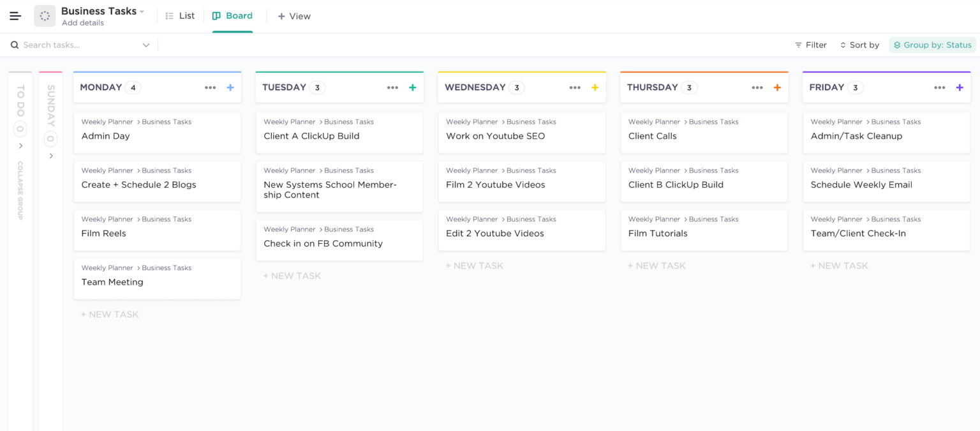Open the Monday column options ellipsis
The width and height of the screenshot is (980, 431).
point(210,87)
